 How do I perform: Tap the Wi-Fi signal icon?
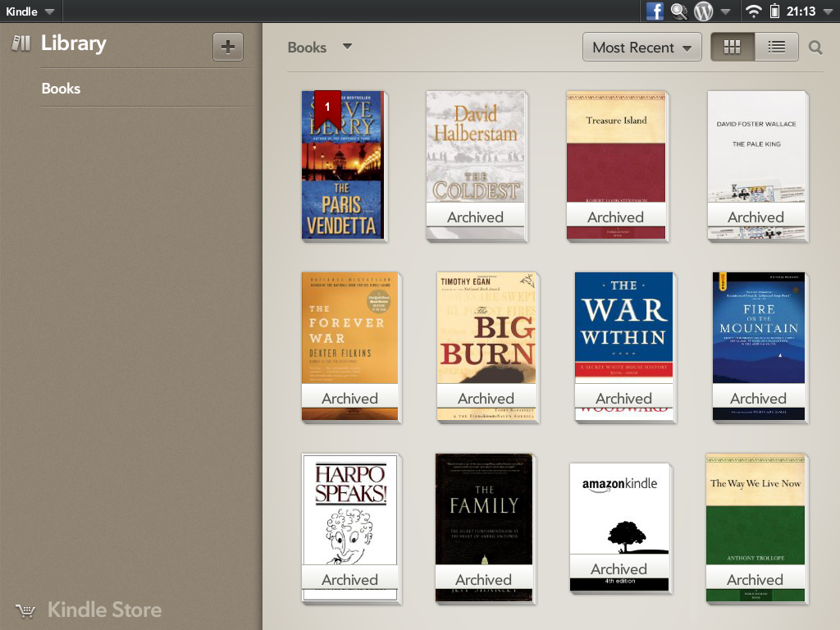(x=754, y=11)
